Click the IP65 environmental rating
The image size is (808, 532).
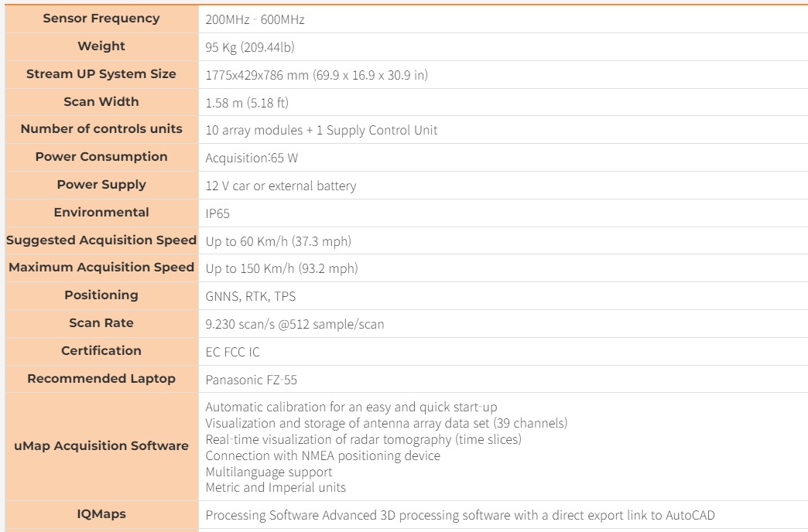coord(217,213)
